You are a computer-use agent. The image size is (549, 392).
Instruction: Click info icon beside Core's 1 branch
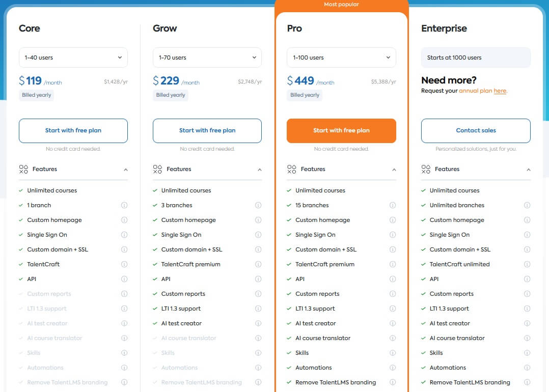[124, 205]
